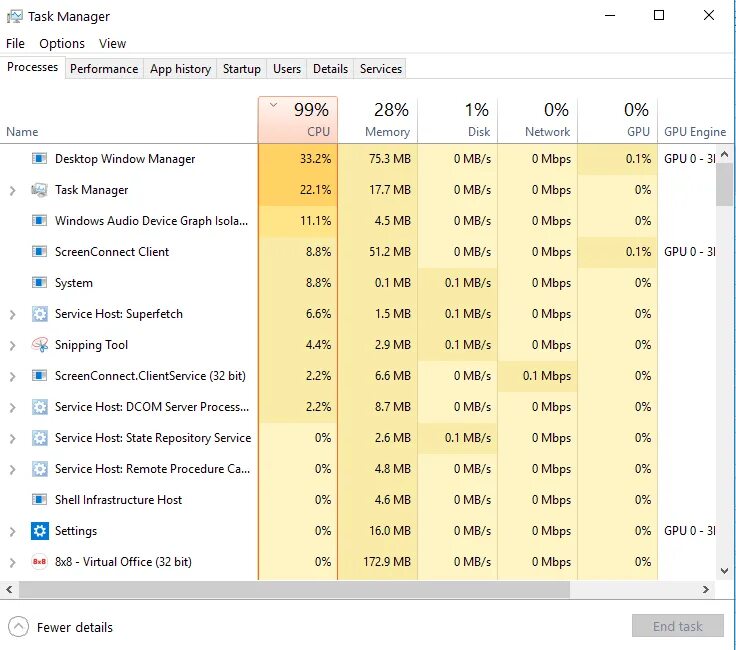Click the ScreenConnect.ClientService icon
This screenshot has width=736, height=650.
39,375
